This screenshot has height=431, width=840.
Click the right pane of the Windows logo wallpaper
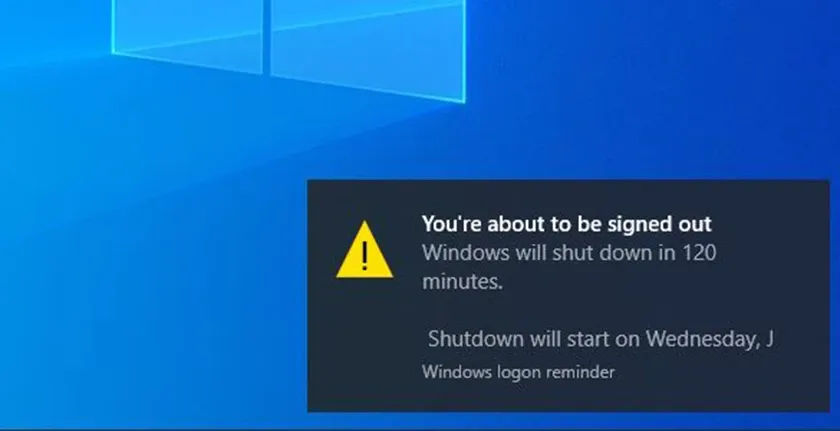(368, 46)
